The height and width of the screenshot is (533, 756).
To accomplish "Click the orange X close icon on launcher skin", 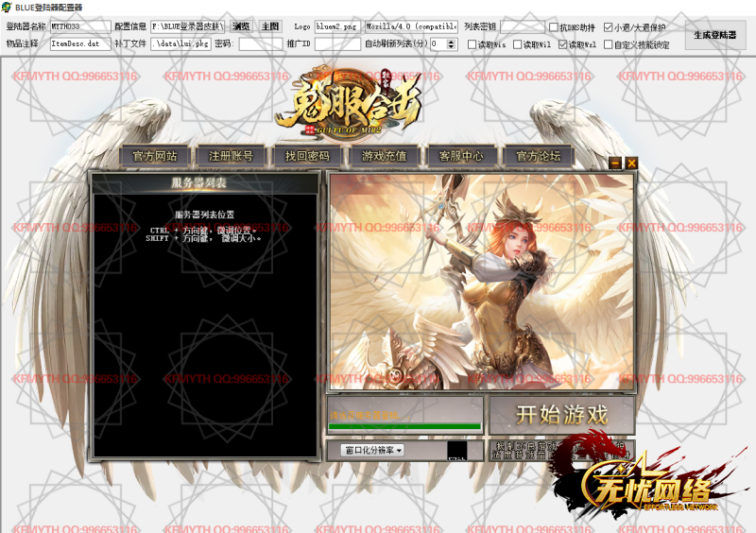I will coord(631,163).
